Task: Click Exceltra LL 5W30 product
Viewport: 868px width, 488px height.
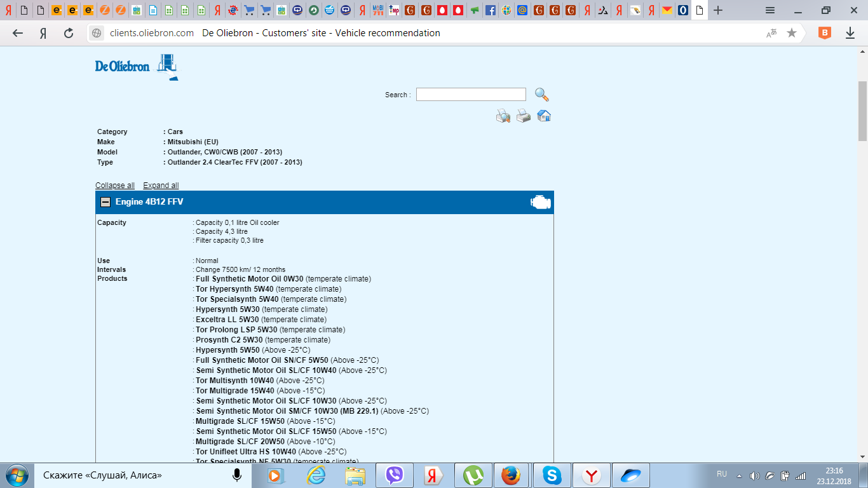Action: (227, 320)
